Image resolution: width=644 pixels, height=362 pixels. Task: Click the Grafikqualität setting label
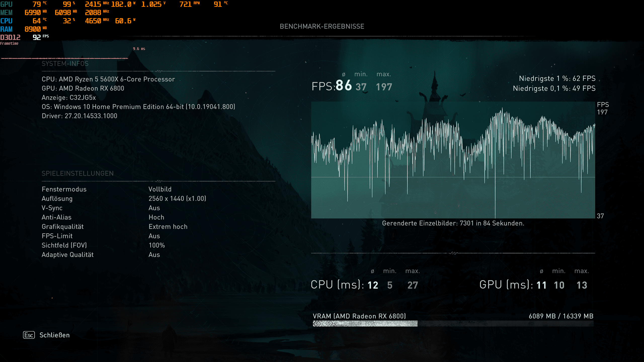coord(63,227)
